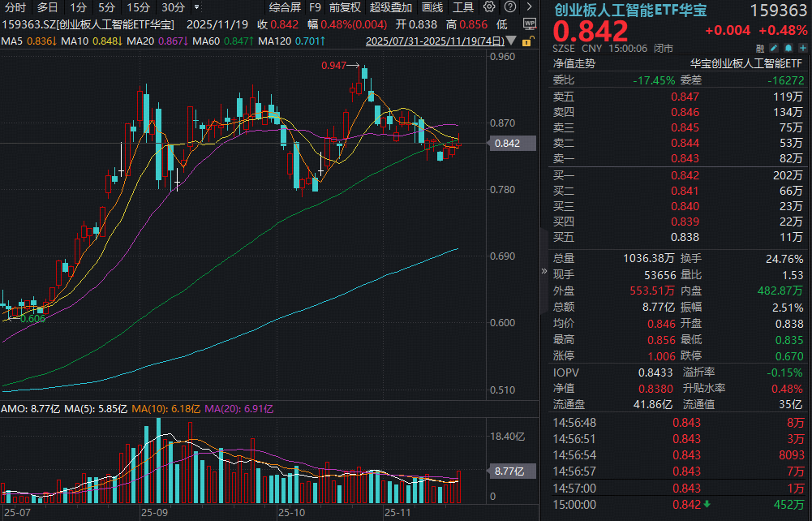
Task: Toggle 前复权 price adjustment mode
Action: (x=345, y=6)
